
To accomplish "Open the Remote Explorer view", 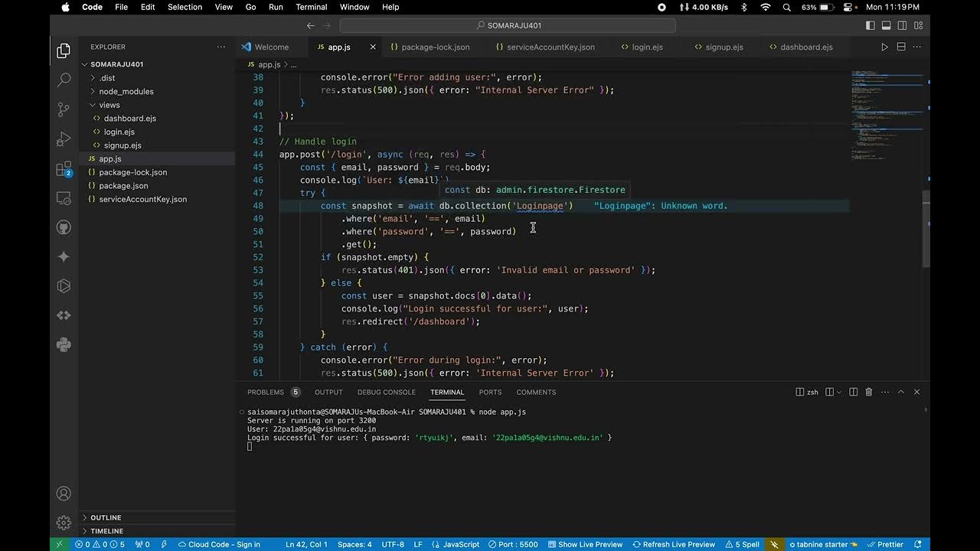I will click(64, 198).
